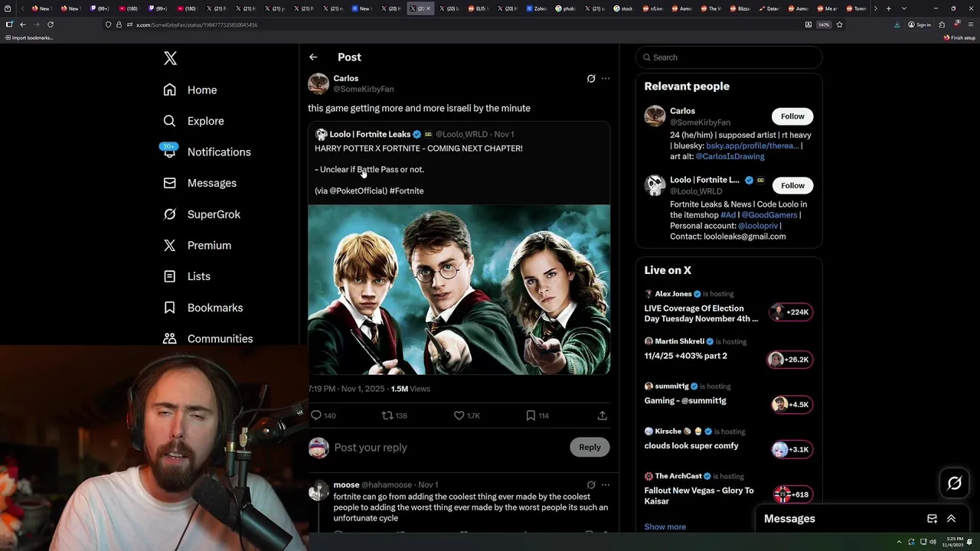Click the Post your reply field
The image size is (980, 551).
(x=448, y=447)
